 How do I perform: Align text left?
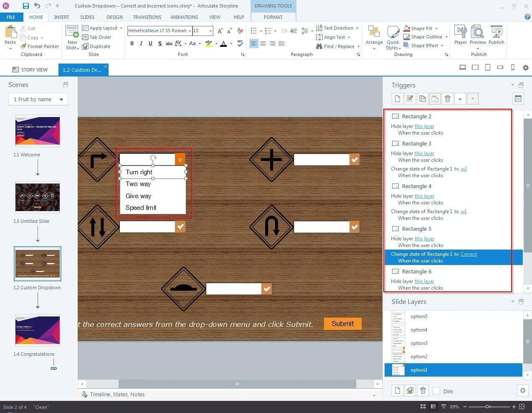point(254,43)
